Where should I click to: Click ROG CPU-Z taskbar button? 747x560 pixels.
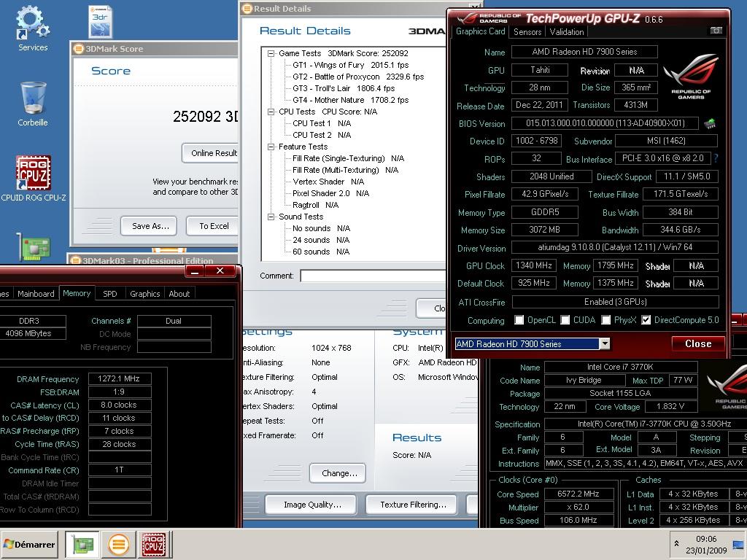click(154, 544)
